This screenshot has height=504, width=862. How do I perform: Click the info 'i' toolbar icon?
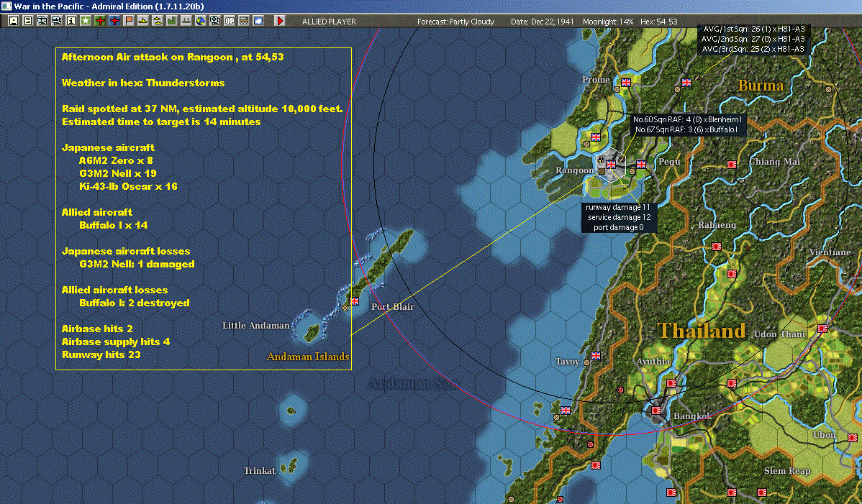point(71,21)
